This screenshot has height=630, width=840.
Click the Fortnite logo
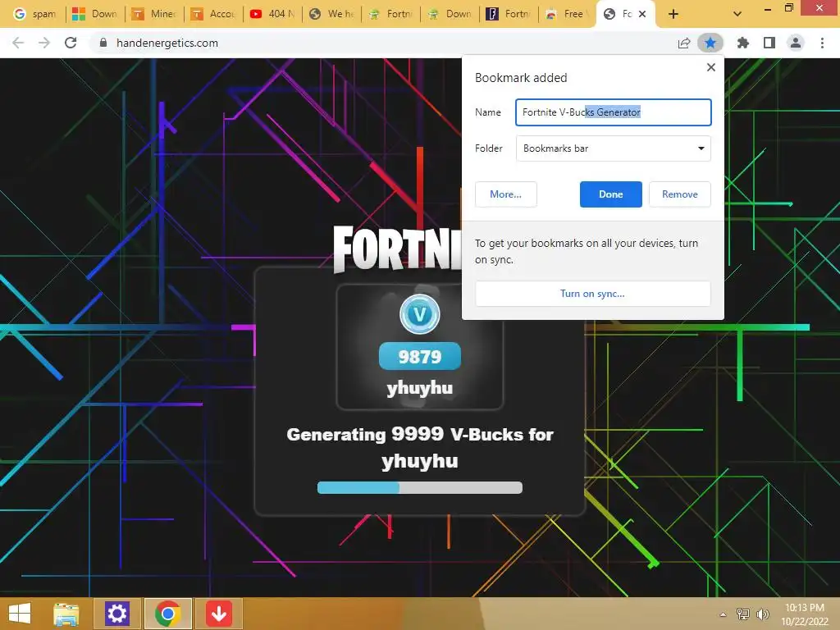pyautogui.click(x=397, y=249)
